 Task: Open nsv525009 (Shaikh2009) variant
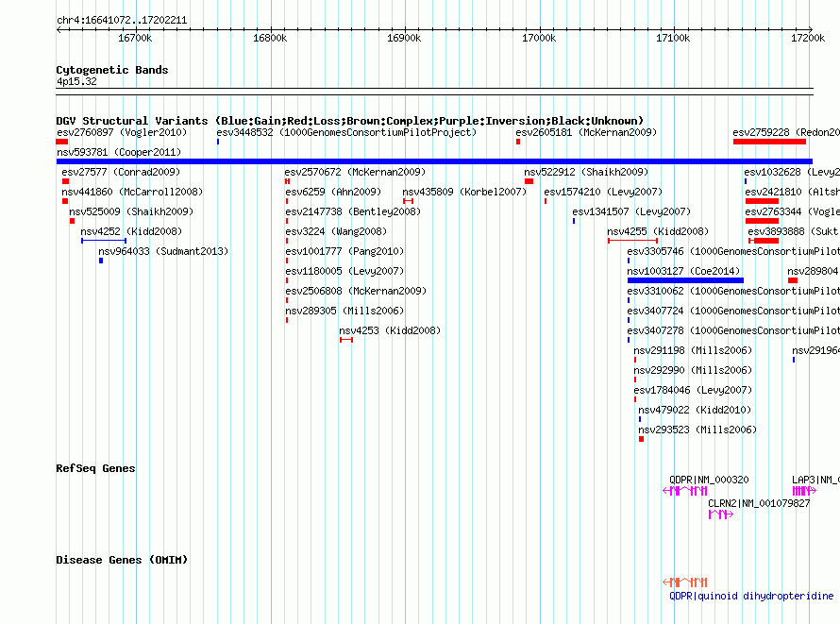click(x=131, y=211)
